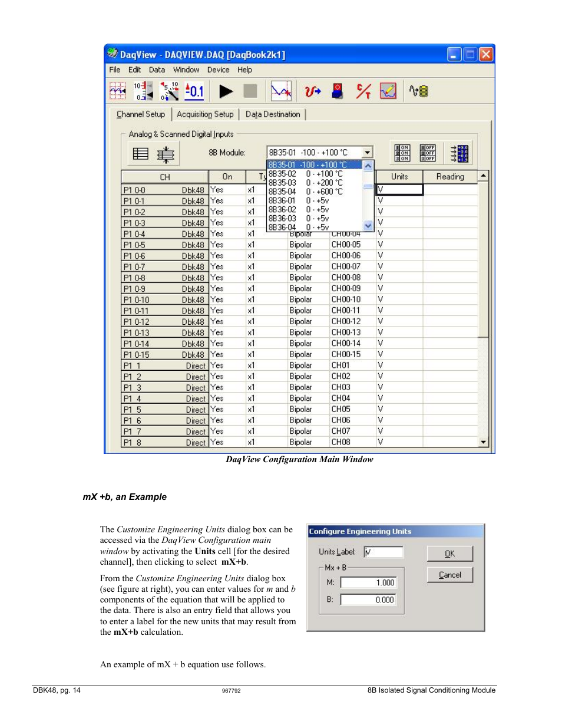Click module list scrollbar down arrow
The image size is (562, 728).
[x=368, y=226]
